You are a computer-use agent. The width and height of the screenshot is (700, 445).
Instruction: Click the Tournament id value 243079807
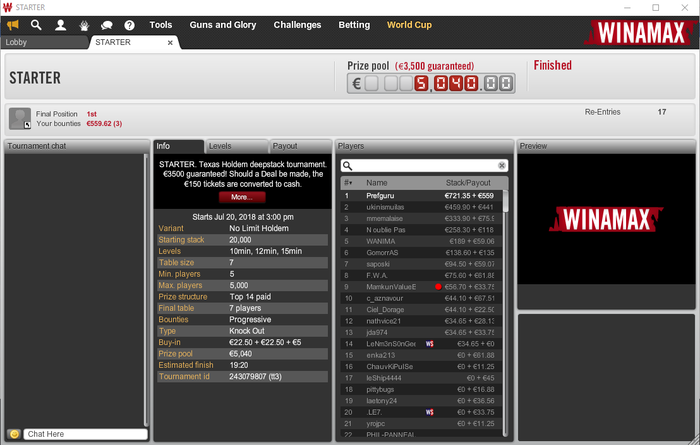click(x=255, y=376)
